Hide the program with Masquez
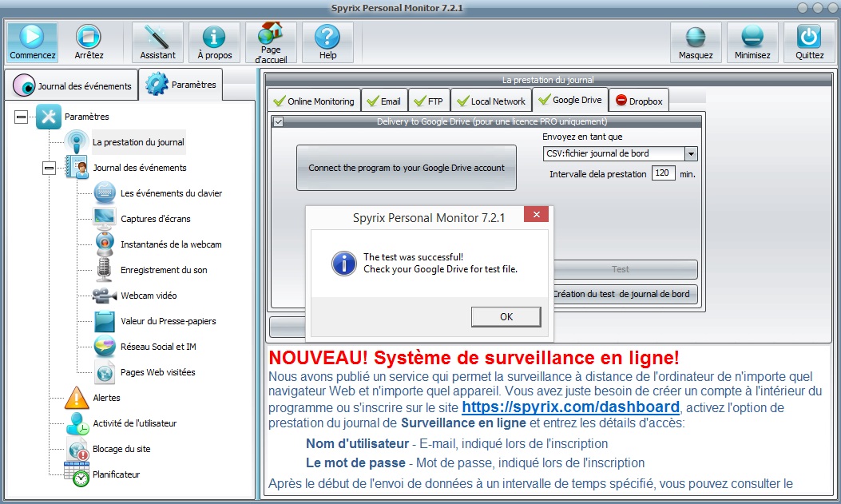 tap(696, 42)
